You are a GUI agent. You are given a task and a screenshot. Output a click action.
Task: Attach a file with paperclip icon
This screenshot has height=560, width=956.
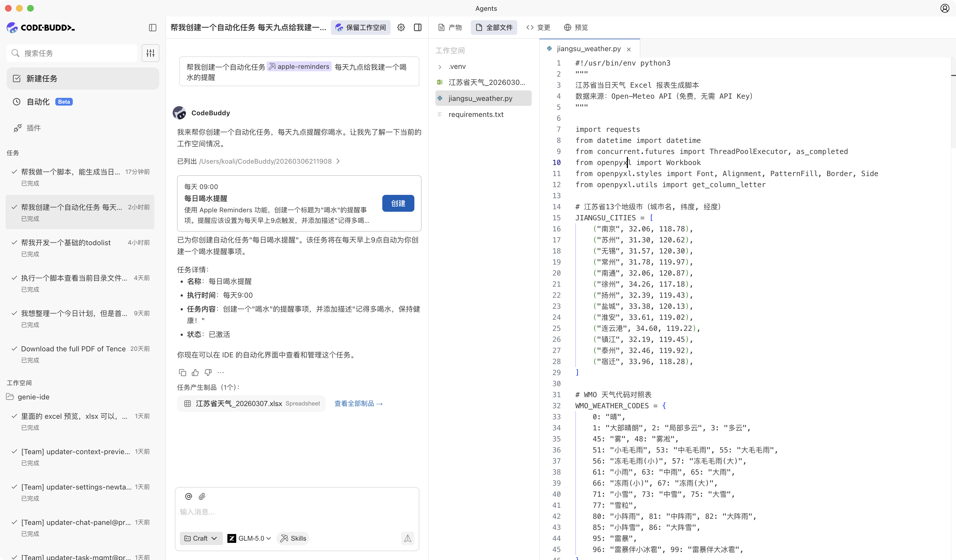point(202,496)
